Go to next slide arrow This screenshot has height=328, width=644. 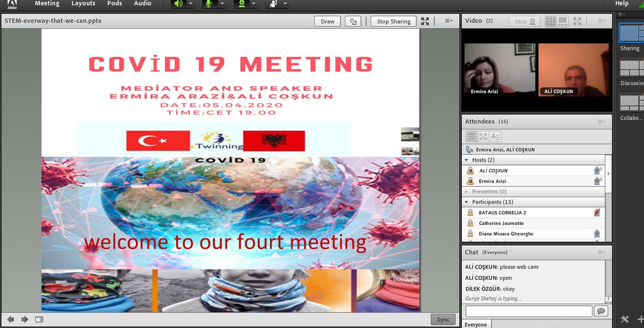tap(25, 319)
